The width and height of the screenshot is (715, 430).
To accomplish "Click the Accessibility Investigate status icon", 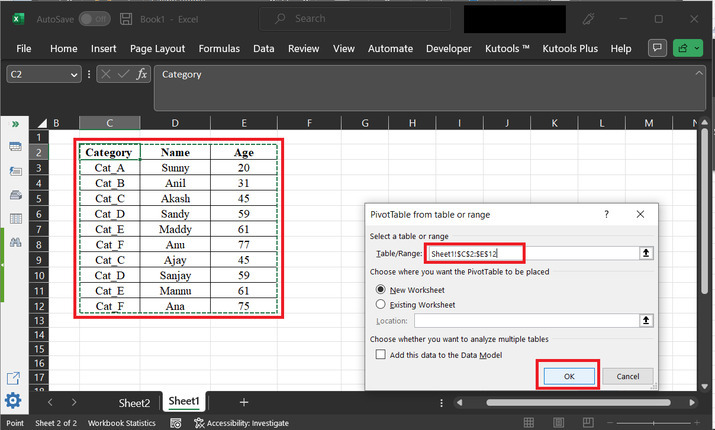I will (198, 423).
